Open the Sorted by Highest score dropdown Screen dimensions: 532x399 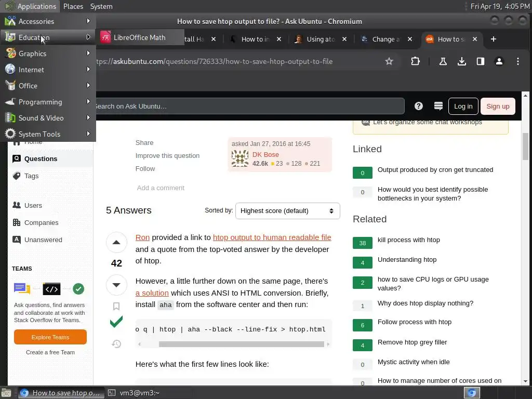click(x=287, y=211)
